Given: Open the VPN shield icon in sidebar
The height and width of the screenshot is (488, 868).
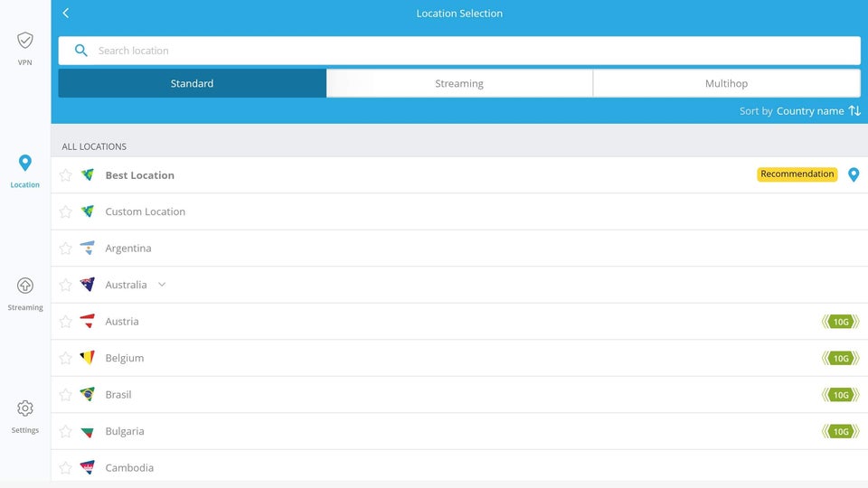Looking at the screenshot, I should 25,41.
